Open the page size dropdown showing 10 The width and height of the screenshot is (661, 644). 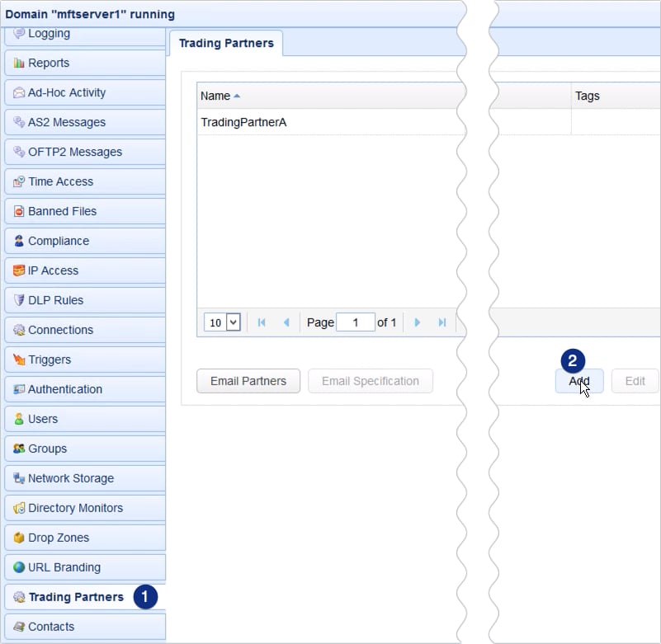pos(221,322)
